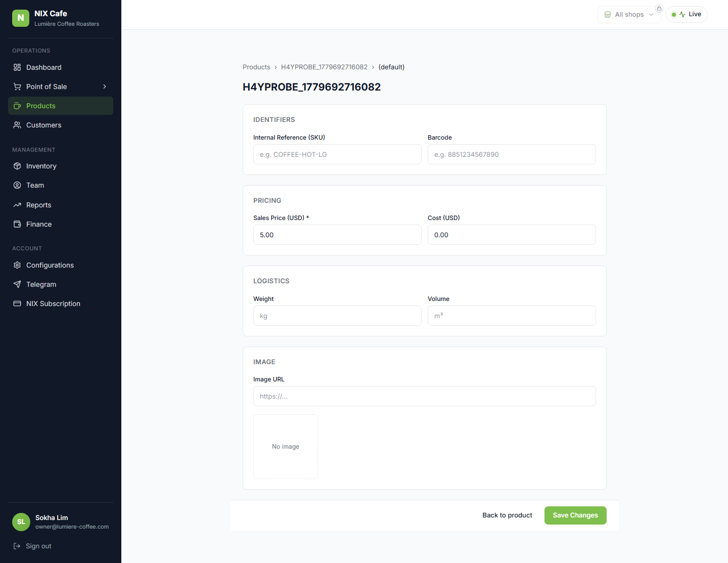
Task: Click the SL user avatar
Action: click(x=21, y=522)
